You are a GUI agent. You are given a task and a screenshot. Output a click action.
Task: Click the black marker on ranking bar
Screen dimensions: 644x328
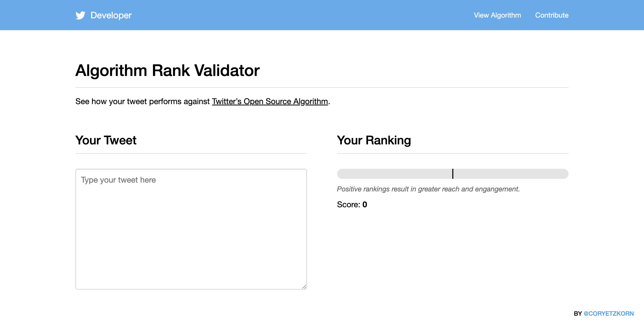pyautogui.click(x=453, y=174)
